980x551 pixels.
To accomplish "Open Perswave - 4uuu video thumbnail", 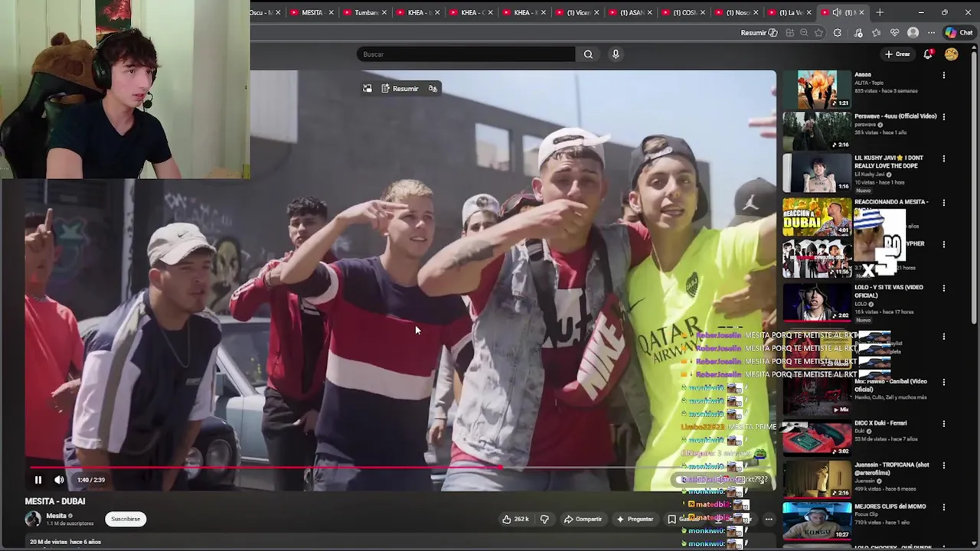I will tap(816, 131).
